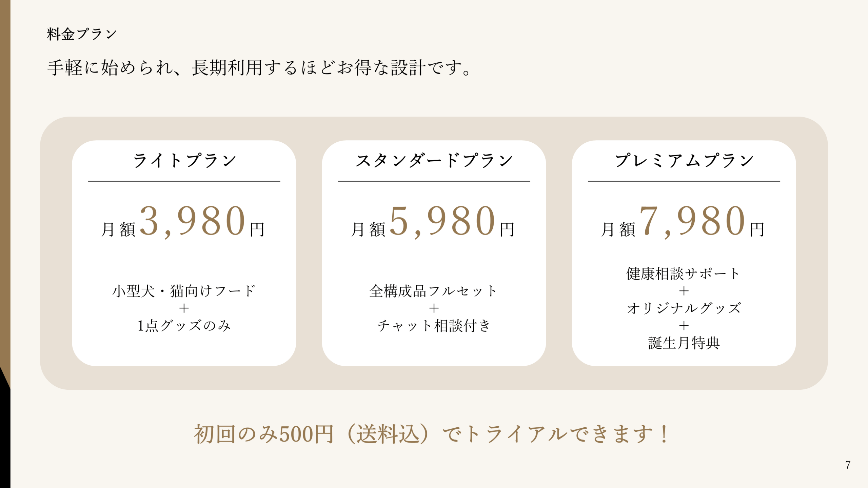Click the ライトプラン card heading
The image size is (868, 488).
click(x=184, y=160)
